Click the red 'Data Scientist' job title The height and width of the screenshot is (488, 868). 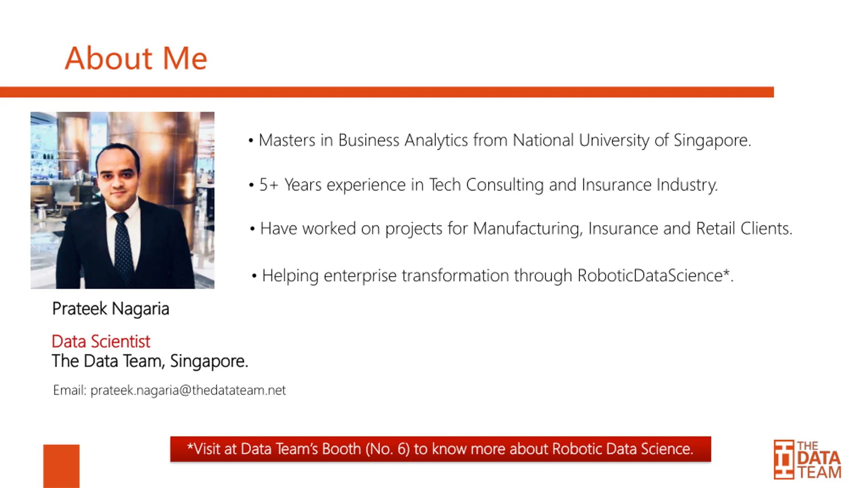coord(101,341)
